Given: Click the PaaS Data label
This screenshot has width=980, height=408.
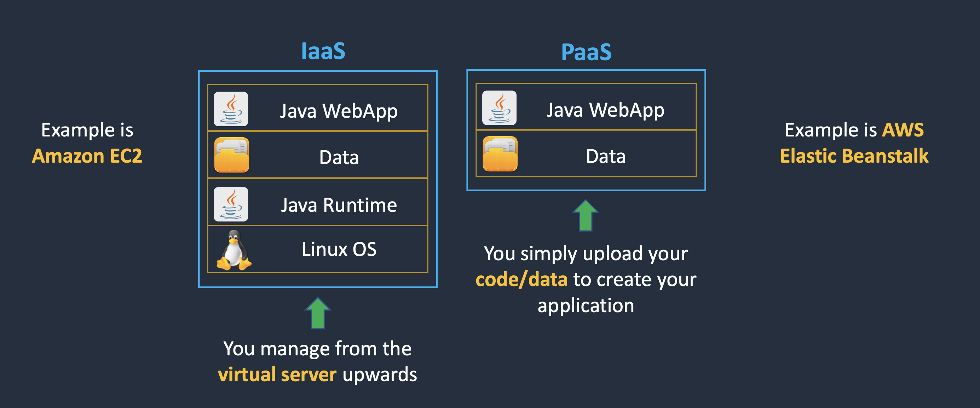Looking at the screenshot, I should [606, 156].
